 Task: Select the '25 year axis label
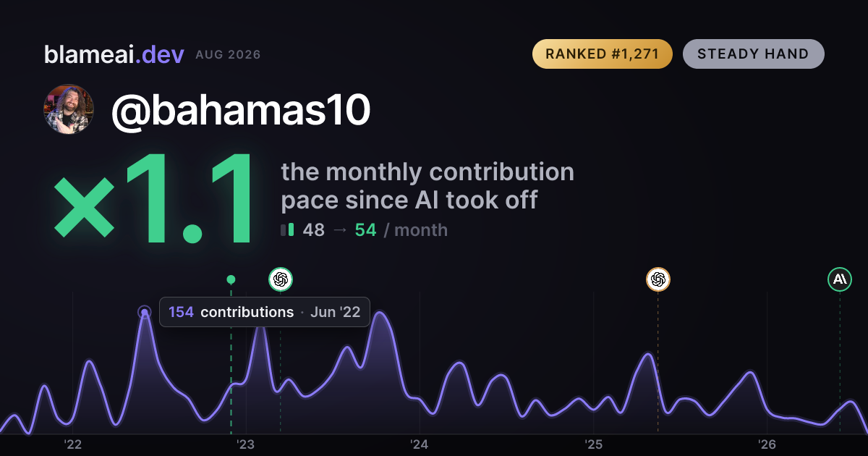593,444
